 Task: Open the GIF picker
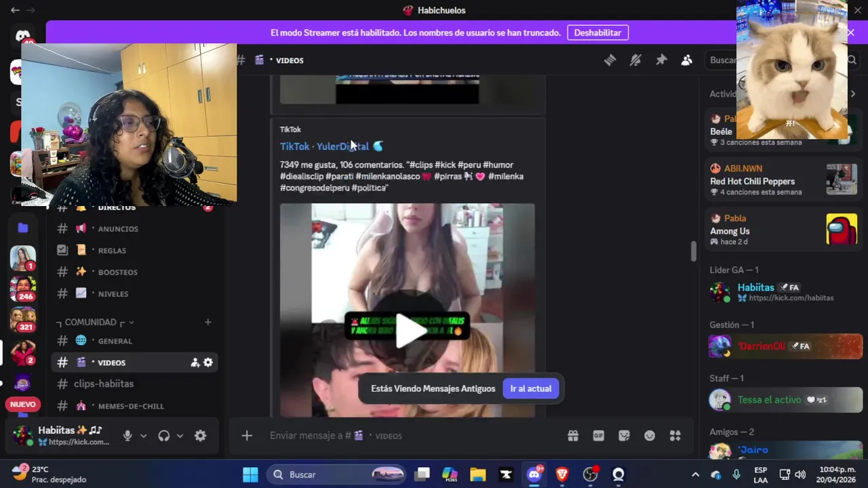coord(599,436)
